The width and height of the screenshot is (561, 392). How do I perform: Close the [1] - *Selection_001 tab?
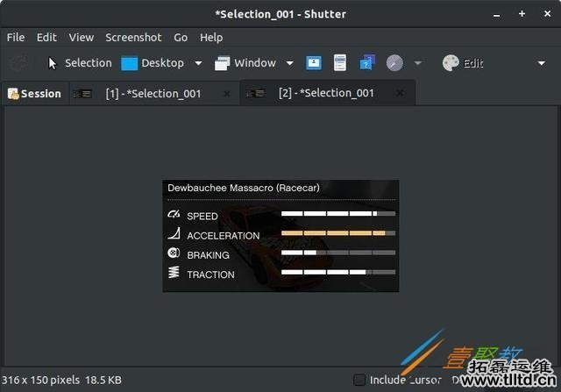click(x=227, y=94)
